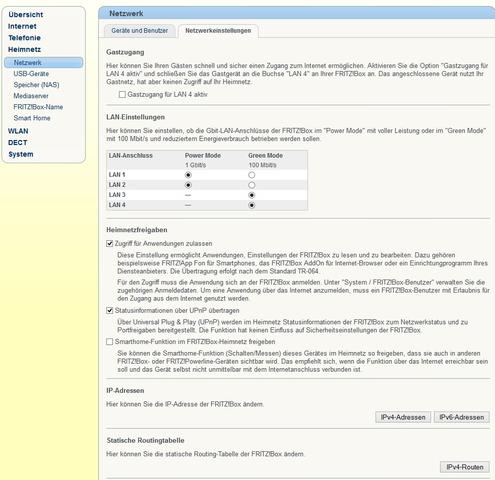Click the 1 Gbit/s column subheading

tap(196, 165)
